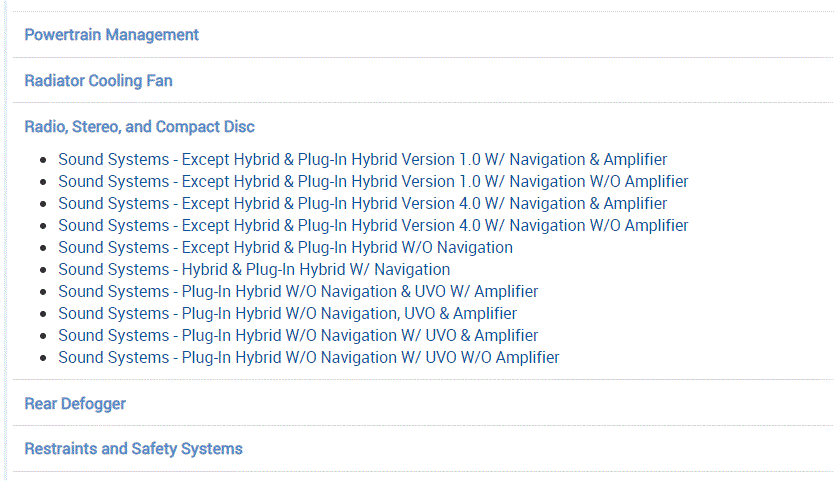This screenshot has width=834, height=481.
Task: Open Plug-In Hybrid W/ UVO & Amplifier link
Action: coord(298,335)
